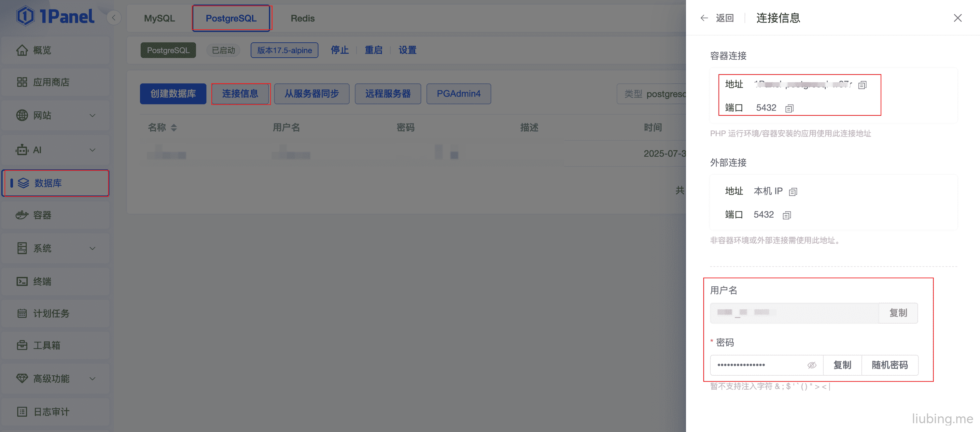This screenshot has height=432, width=980.
Task: Open the 容器 containers page
Action: (56, 215)
